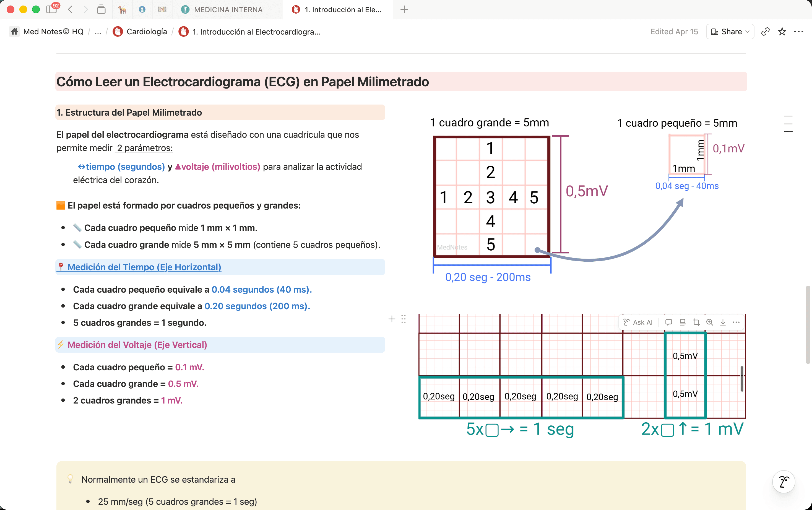Click the light bulb callout icon

pos(70,479)
